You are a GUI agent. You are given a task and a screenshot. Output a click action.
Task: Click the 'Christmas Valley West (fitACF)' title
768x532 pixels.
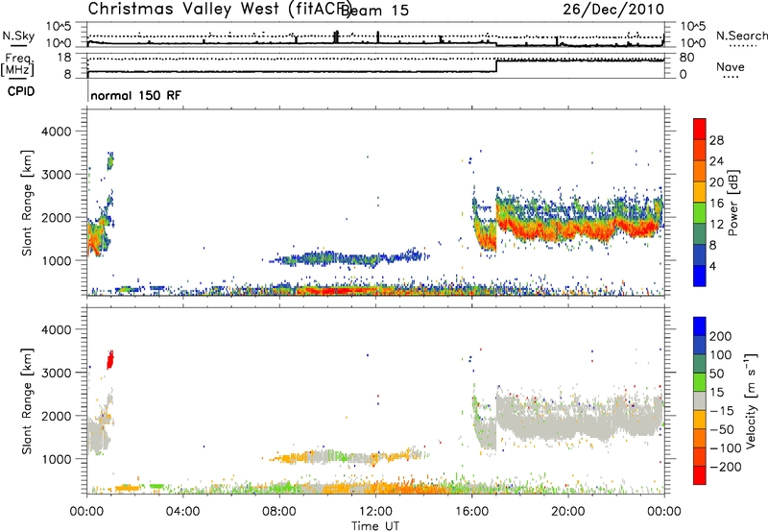click(219, 10)
